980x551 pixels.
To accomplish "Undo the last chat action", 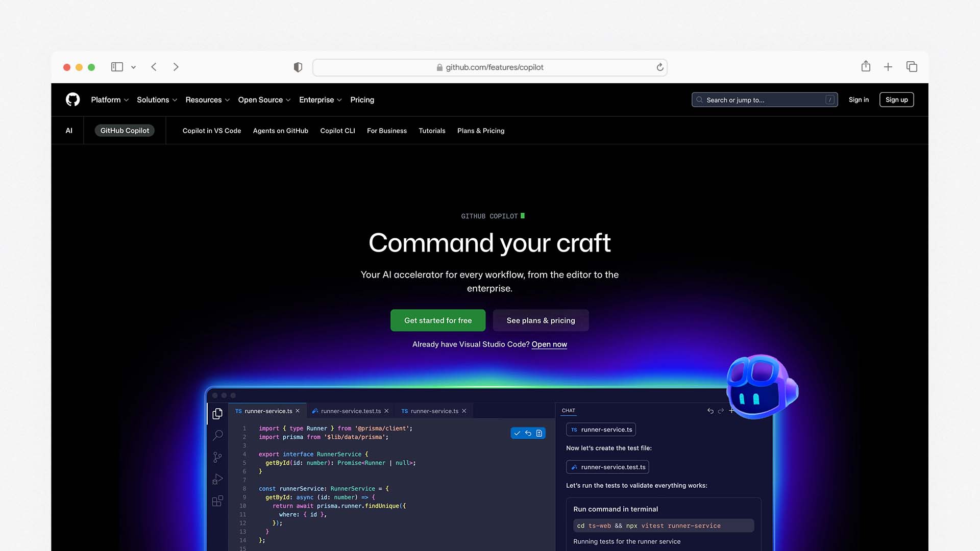I will (x=709, y=411).
